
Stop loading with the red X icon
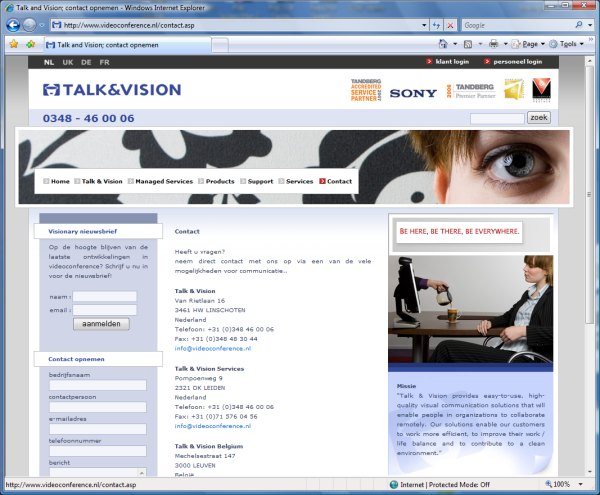(450, 25)
